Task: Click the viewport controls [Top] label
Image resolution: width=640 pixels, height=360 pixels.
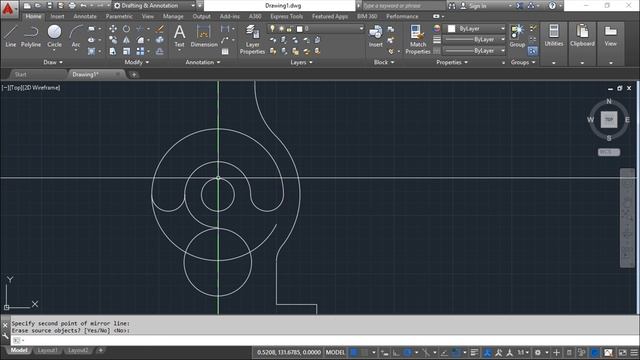Action: point(16,88)
